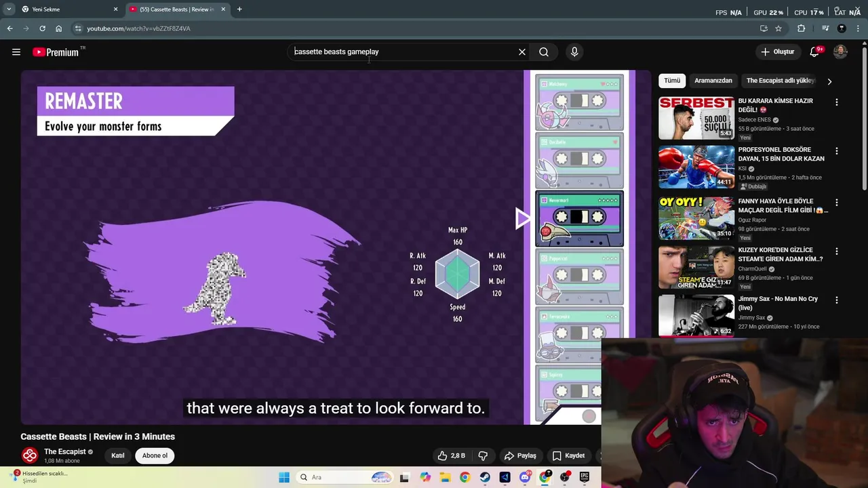Go back in browser history
868x488 pixels.
[x=9, y=28]
